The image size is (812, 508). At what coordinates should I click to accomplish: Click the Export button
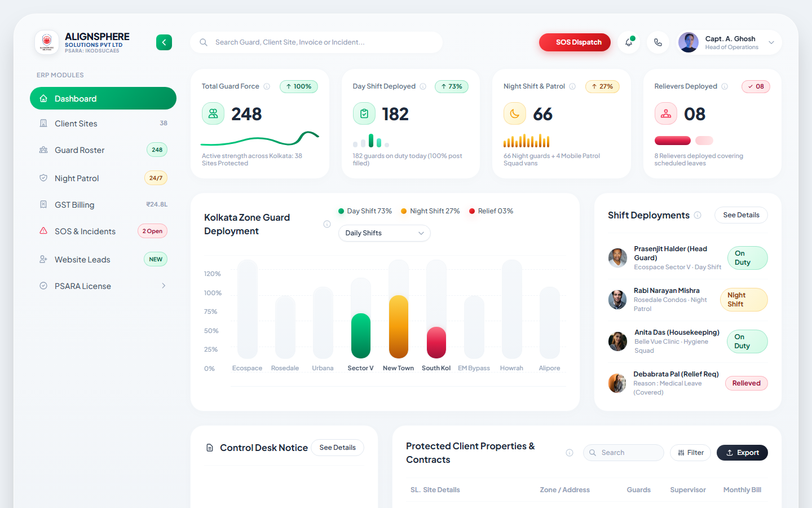(742, 453)
